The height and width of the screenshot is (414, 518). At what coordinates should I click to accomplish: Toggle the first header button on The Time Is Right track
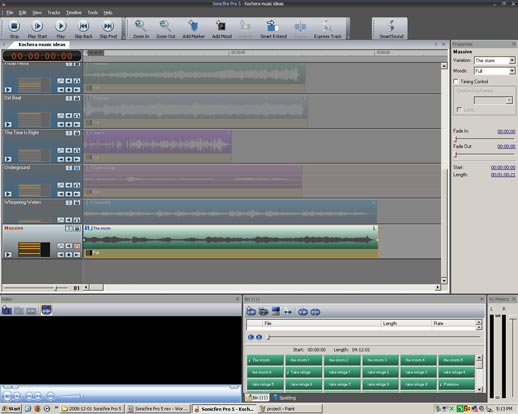click(69, 133)
